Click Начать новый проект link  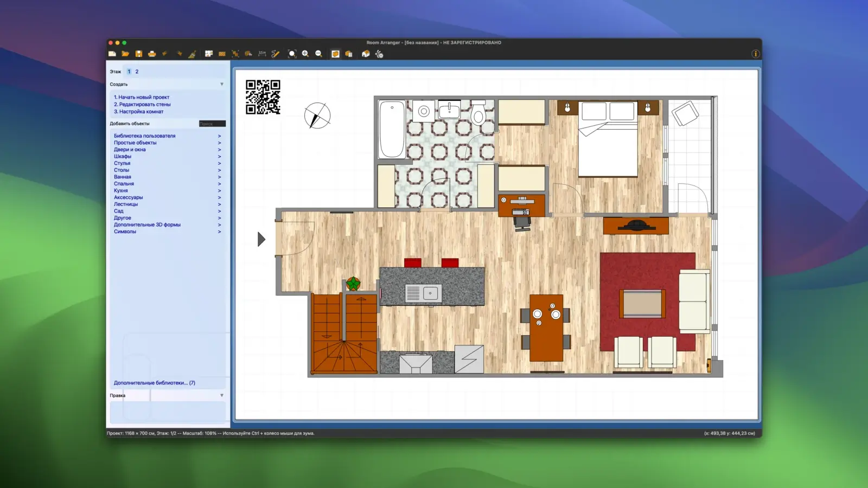pyautogui.click(x=142, y=97)
